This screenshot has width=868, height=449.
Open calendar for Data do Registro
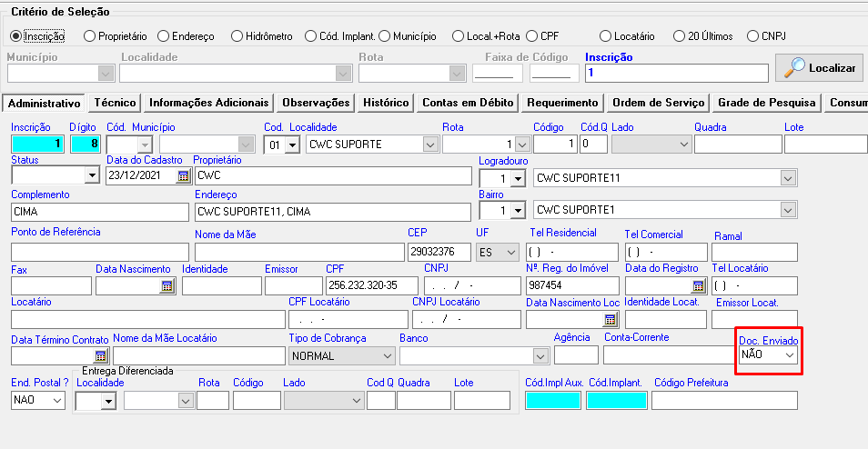pos(698,285)
